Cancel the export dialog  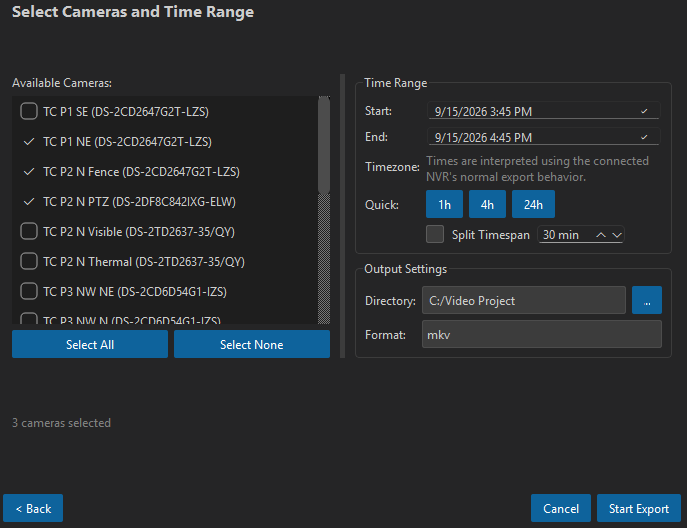pos(561,508)
